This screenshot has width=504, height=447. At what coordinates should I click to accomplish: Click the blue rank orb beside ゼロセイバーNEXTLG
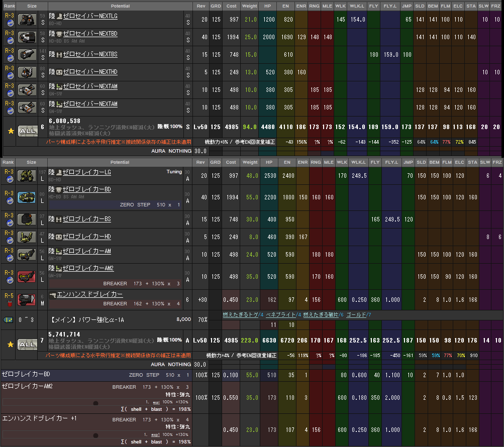pos(10,23)
